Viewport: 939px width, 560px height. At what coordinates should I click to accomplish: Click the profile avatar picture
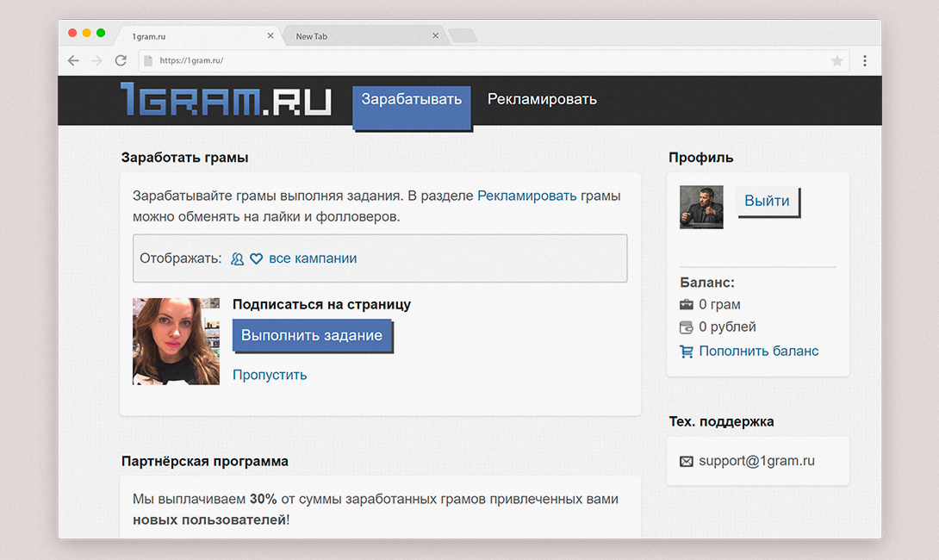(x=701, y=208)
